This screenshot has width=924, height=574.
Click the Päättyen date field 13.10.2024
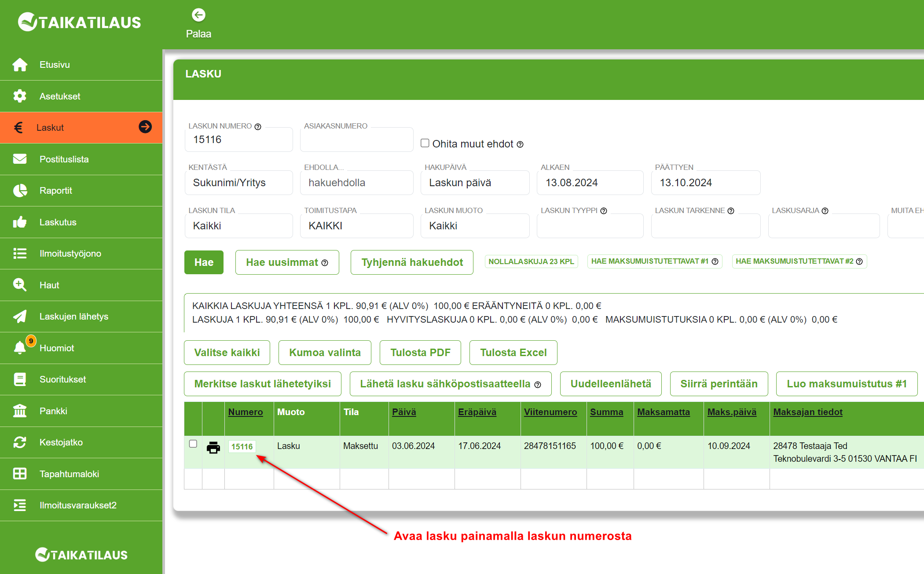coord(706,183)
